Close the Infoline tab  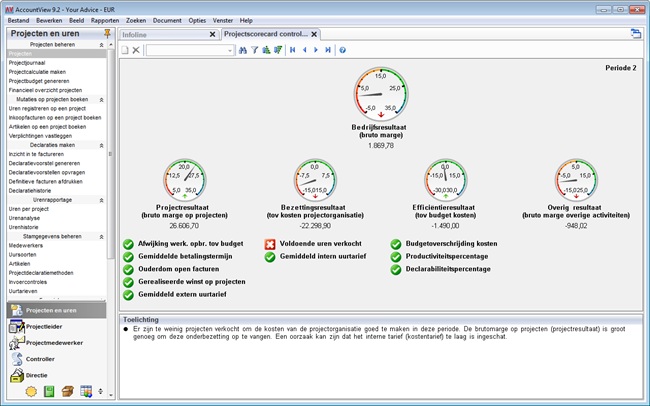click(212, 34)
